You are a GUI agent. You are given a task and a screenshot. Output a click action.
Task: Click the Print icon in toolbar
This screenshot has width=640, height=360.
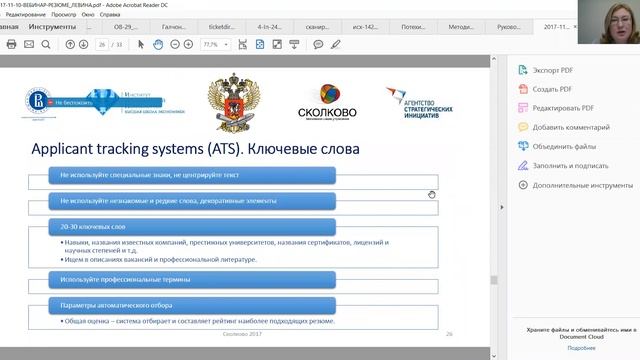click(x=11, y=44)
